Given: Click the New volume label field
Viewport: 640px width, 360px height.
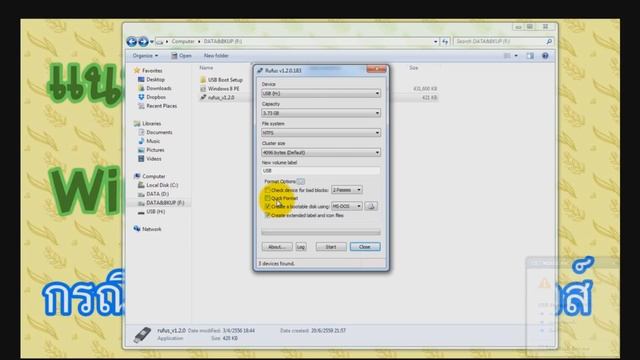Looking at the screenshot, I should 321,171.
